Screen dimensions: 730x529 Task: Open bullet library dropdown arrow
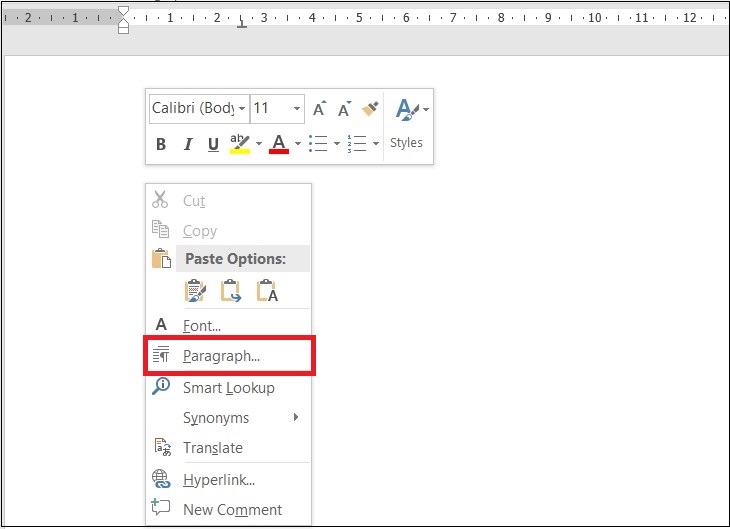tap(337, 143)
